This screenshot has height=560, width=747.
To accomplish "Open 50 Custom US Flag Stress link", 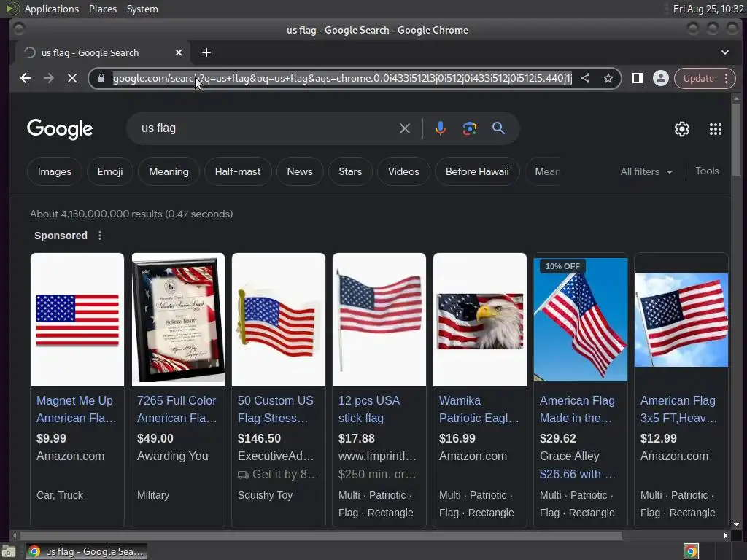I will pyautogui.click(x=277, y=409).
